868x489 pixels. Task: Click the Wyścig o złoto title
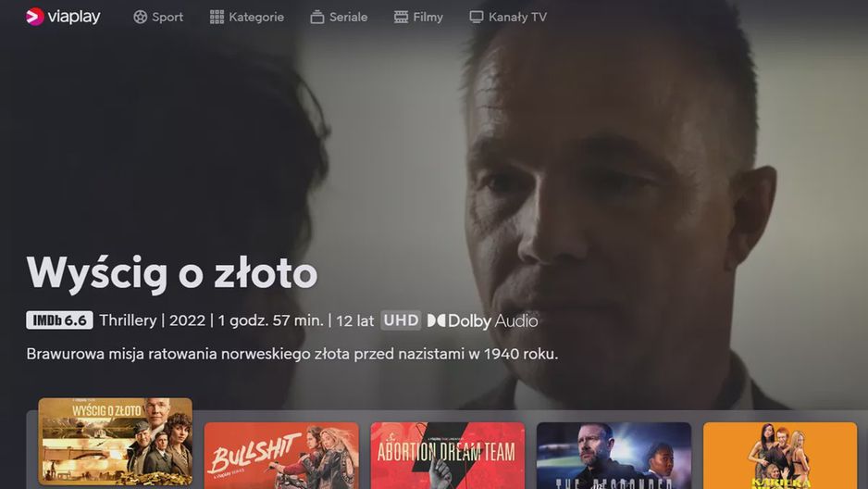point(172,273)
